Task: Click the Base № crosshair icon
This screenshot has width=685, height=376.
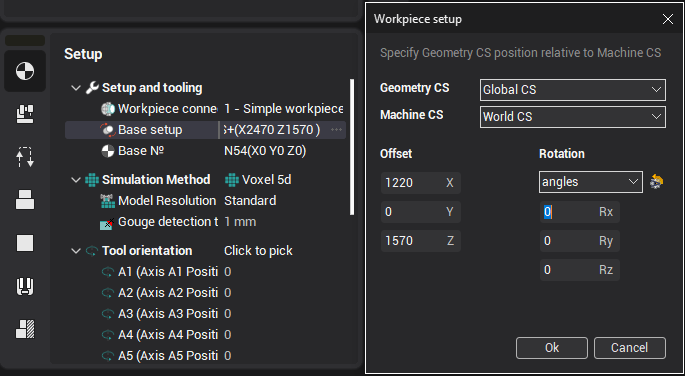Action: coord(107,151)
